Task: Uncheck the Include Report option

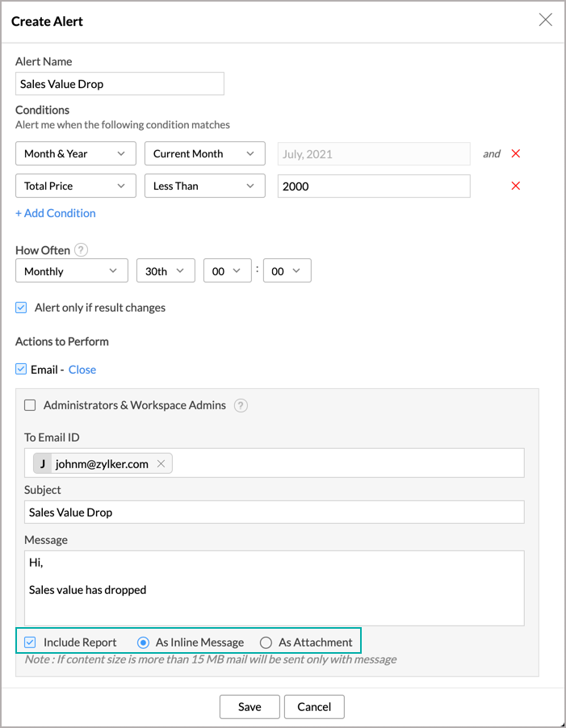Action: [30, 642]
